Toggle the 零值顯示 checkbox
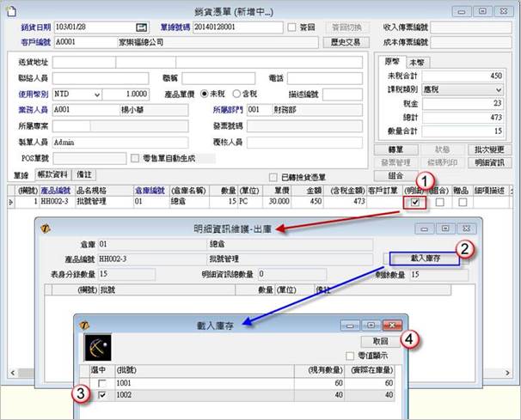 click(x=349, y=356)
